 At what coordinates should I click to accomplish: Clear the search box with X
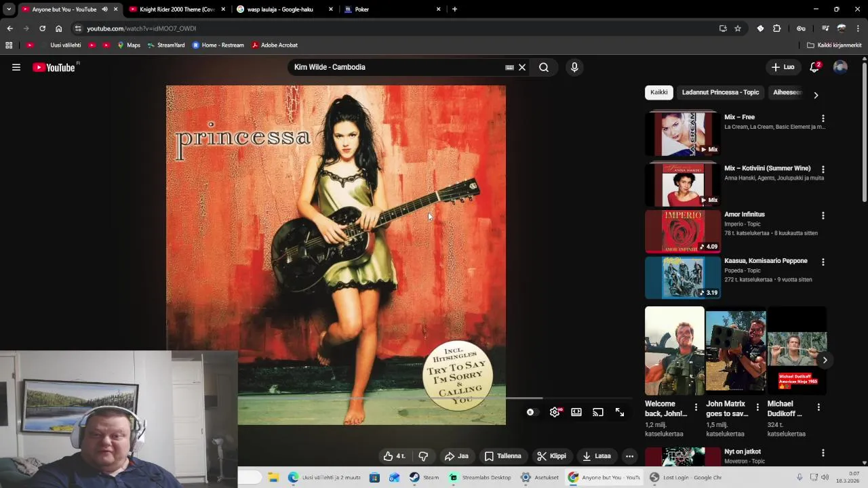[x=522, y=67]
